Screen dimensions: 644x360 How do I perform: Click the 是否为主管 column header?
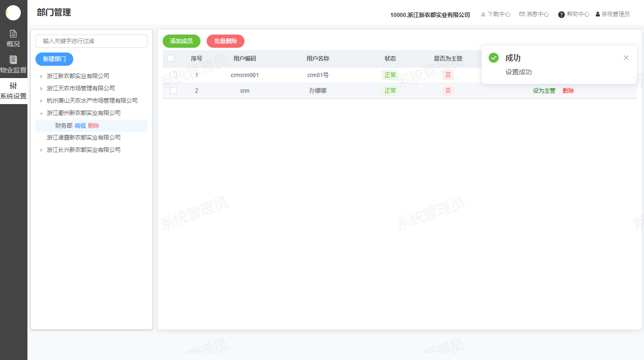(x=448, y=59)
